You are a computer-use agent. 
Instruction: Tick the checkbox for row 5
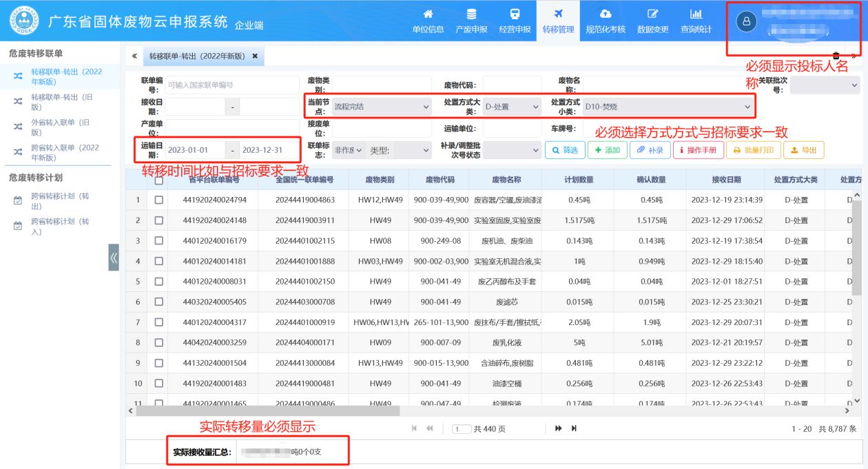pyautogui.click(x=159, y=282)
